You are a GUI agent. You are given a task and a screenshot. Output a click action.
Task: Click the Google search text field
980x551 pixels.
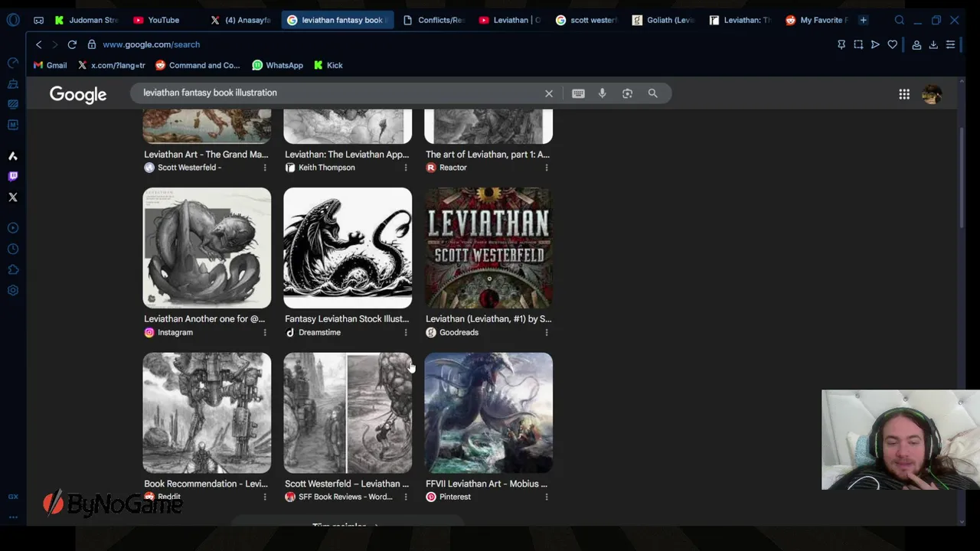pyautogui.click(x=337, y=93)
